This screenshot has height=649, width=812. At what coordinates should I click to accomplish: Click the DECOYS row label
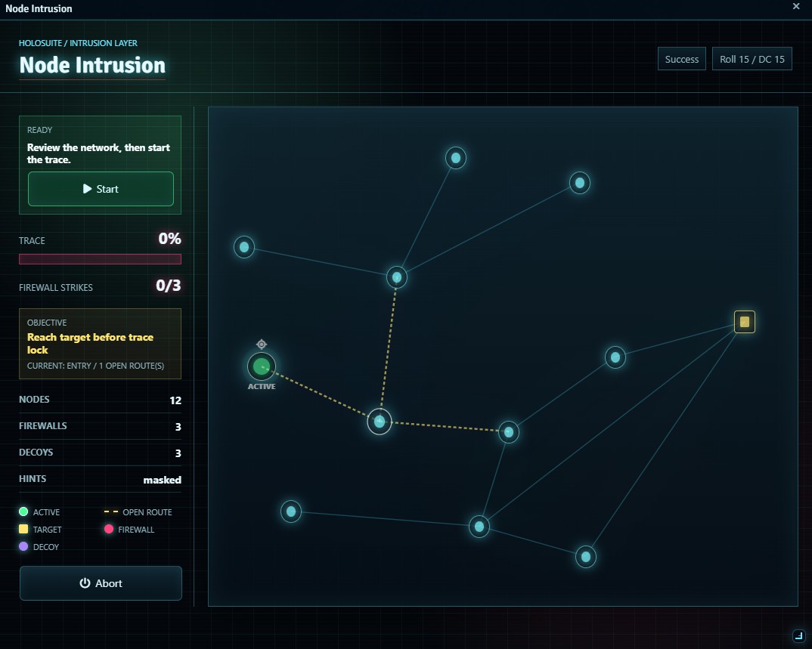click(x=36, y=453)
